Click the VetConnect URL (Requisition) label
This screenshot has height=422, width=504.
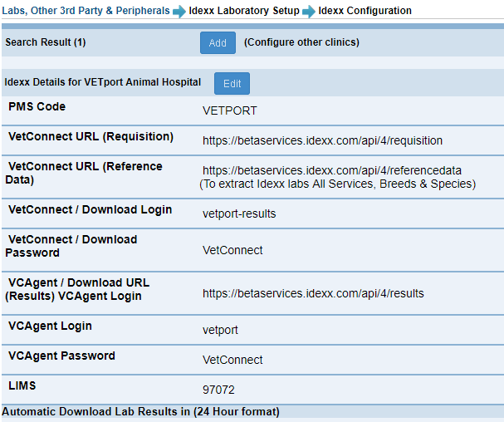point(91,136)
